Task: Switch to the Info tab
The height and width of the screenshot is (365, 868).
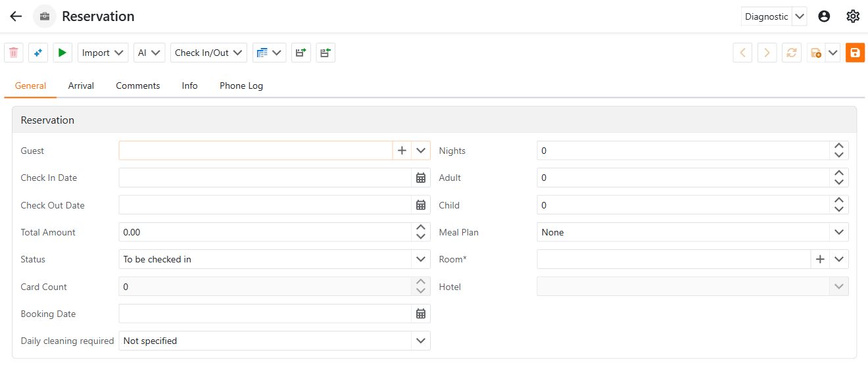Action: pos(190,85)
